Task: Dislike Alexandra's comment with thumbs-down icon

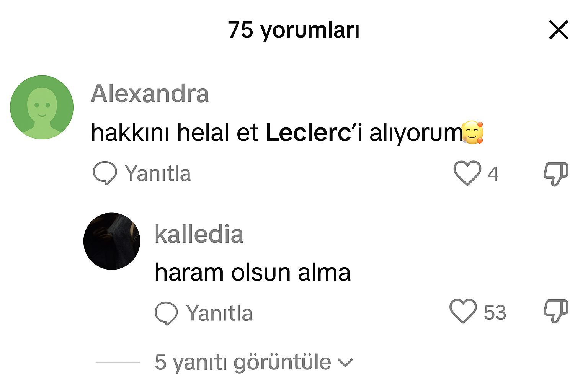Action: pyautogui.click(x=556, y=174)
